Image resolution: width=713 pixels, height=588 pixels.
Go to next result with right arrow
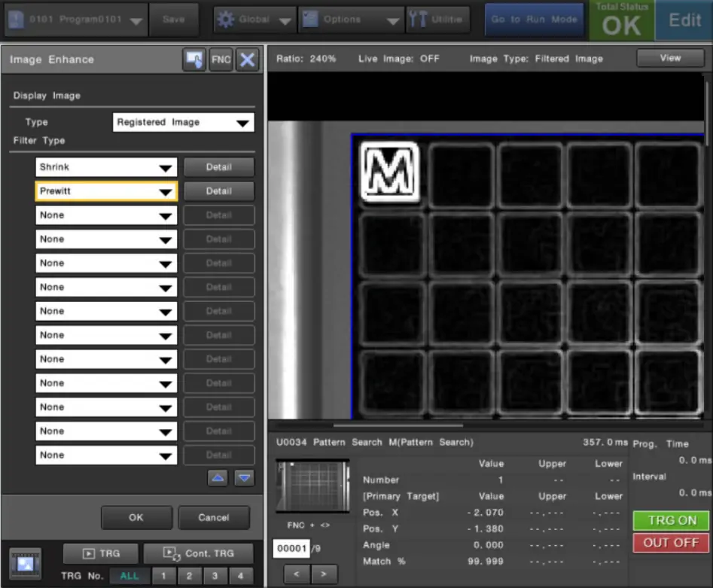tap(324, 574)
